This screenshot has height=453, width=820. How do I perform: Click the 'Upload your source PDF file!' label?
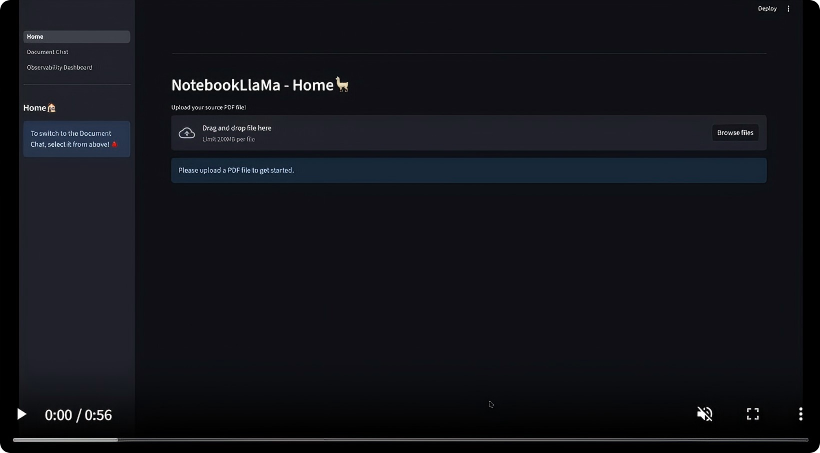208,107
